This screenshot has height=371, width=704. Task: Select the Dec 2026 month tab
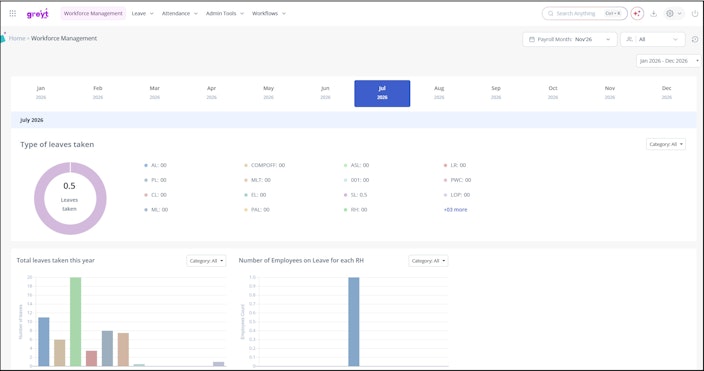tap(667, 93)
